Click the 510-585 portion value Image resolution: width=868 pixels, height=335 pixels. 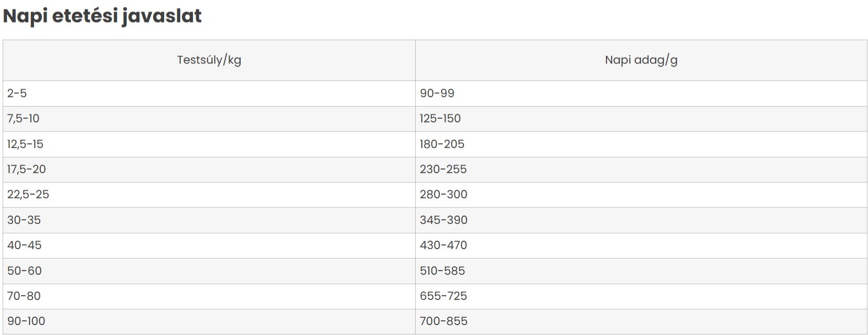pyautogui.click(x=442, y=271)
